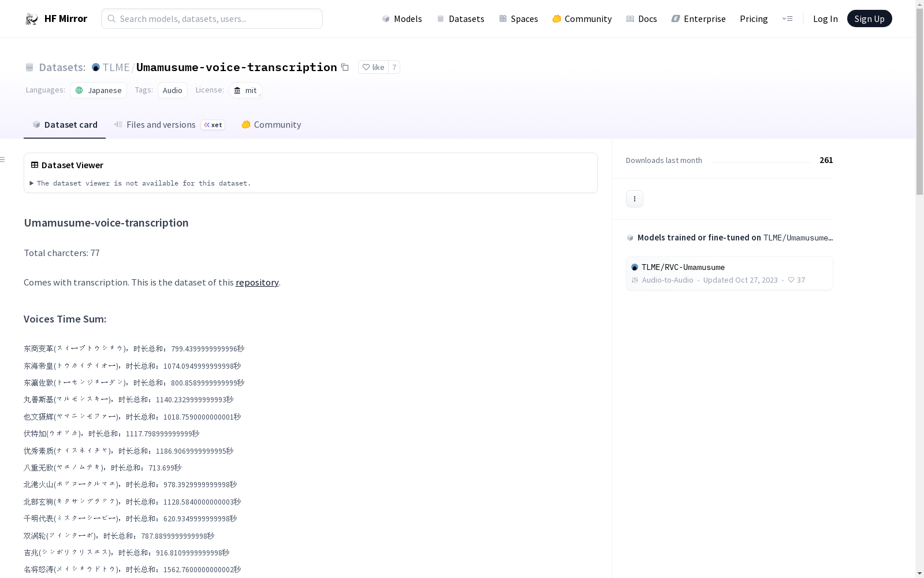Click the Voices Time Sum heading
The height and width of the screenshot is (578, 924).
(65, 319)
